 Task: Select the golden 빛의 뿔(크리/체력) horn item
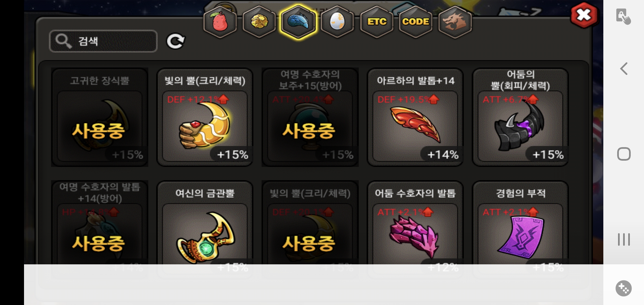tap(205, 117)
